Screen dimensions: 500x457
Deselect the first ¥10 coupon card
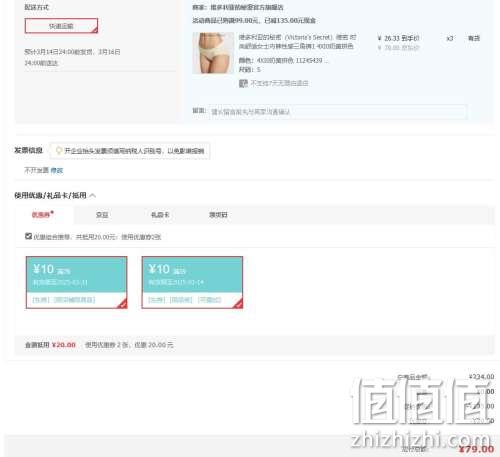[x=76, y=282]
